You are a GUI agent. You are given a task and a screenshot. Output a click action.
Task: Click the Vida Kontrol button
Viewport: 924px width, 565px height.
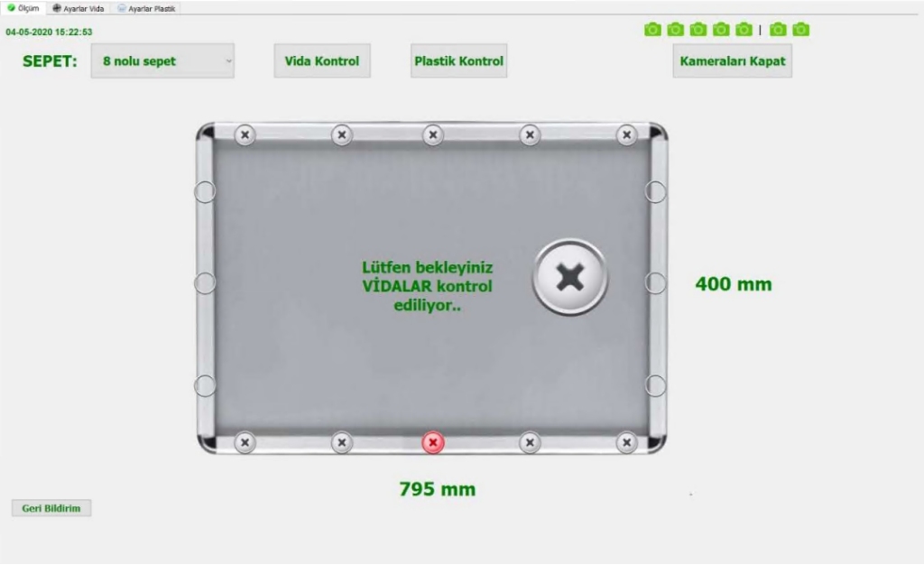pyautogui.click(x=322, y=60)
